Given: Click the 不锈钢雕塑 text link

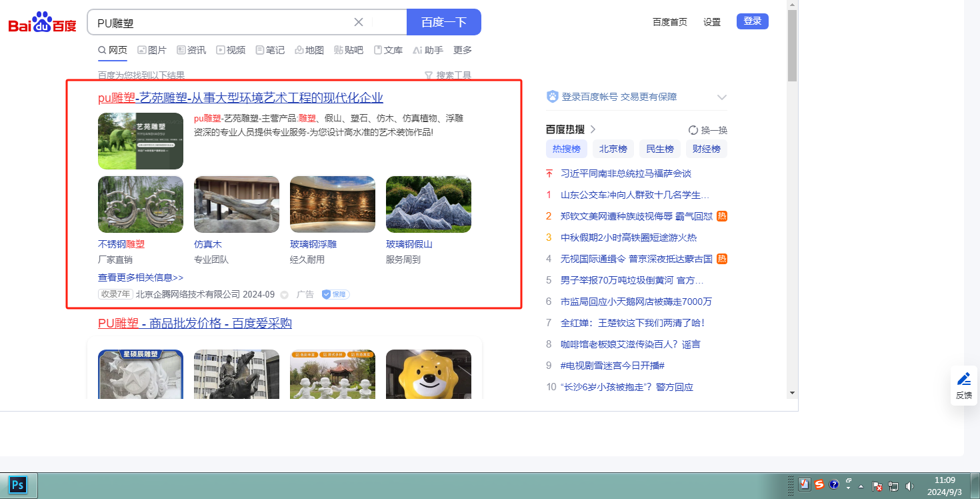Looking at the screenshot, I should point(121,244).
